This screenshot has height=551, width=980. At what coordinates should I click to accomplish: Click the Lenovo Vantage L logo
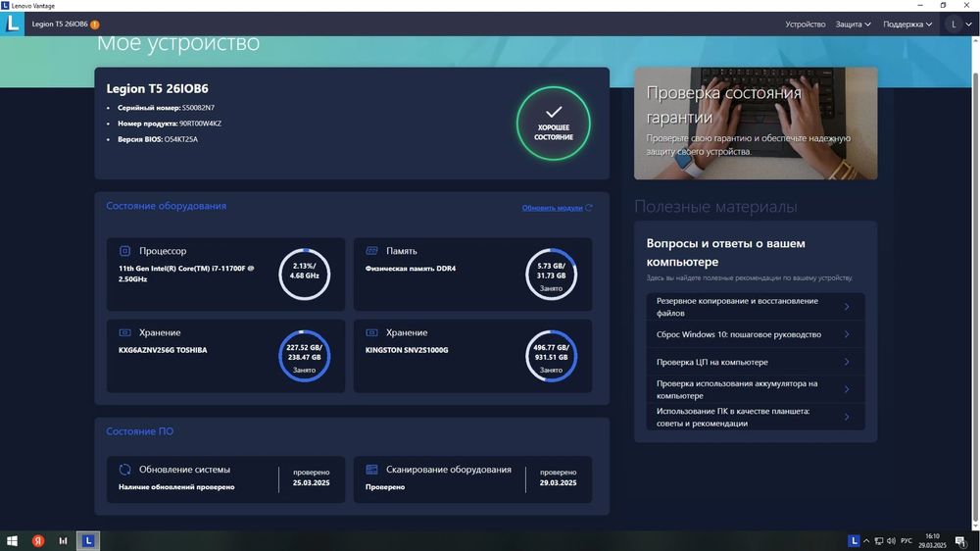click(12, 24)
